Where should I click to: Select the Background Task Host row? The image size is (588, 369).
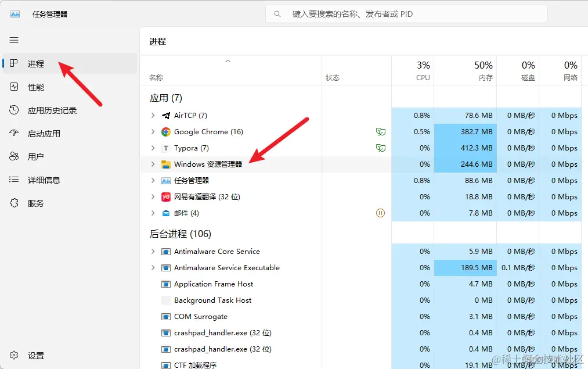tap(360, 300)
